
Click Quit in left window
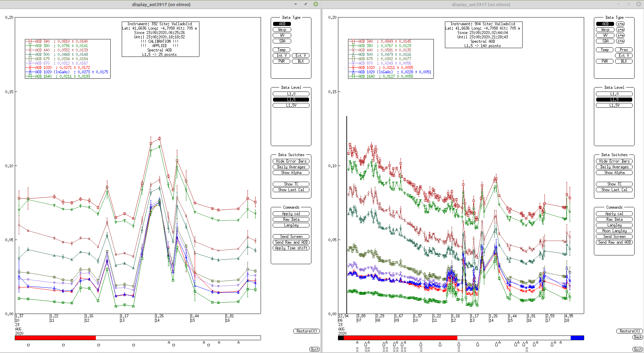click(314, 349)
